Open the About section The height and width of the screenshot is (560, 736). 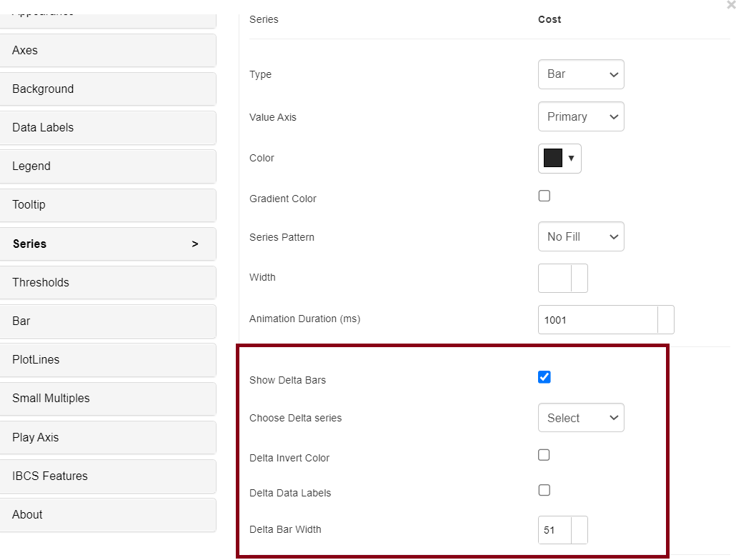[109, 514]
